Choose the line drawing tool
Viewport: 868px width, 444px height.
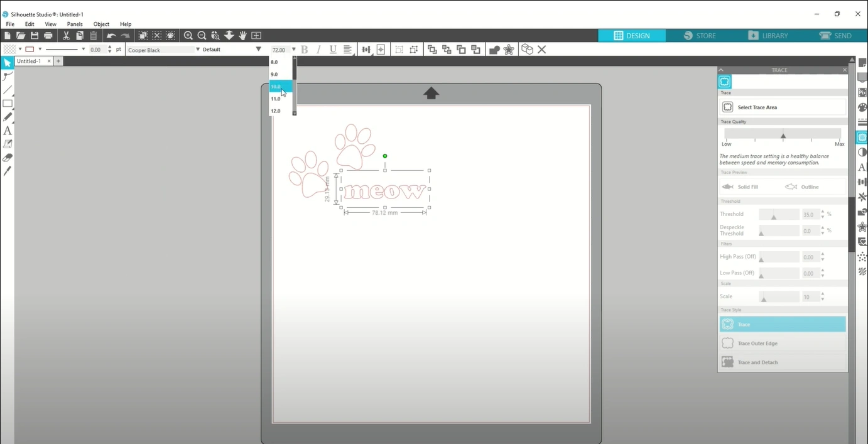tap(8, 89)
